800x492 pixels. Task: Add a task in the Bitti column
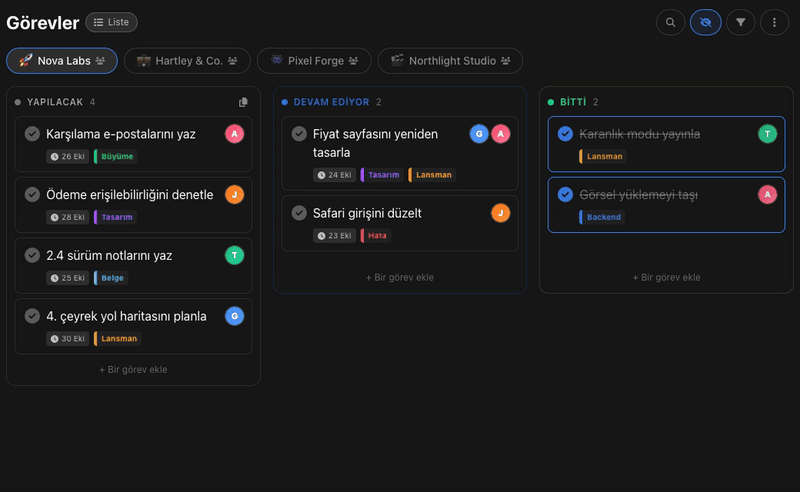pos(666,278)
